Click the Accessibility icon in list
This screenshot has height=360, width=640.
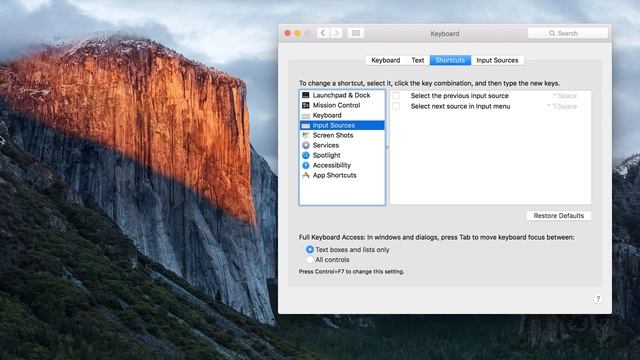[306, 165]
